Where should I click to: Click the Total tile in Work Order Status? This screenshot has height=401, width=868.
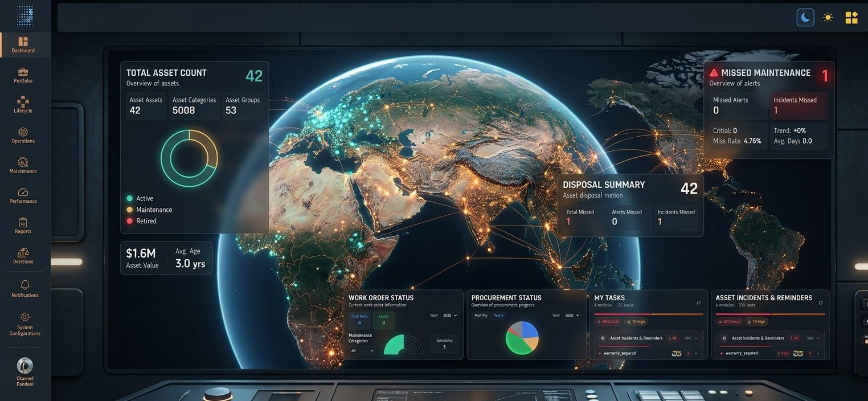pos(359,320)
